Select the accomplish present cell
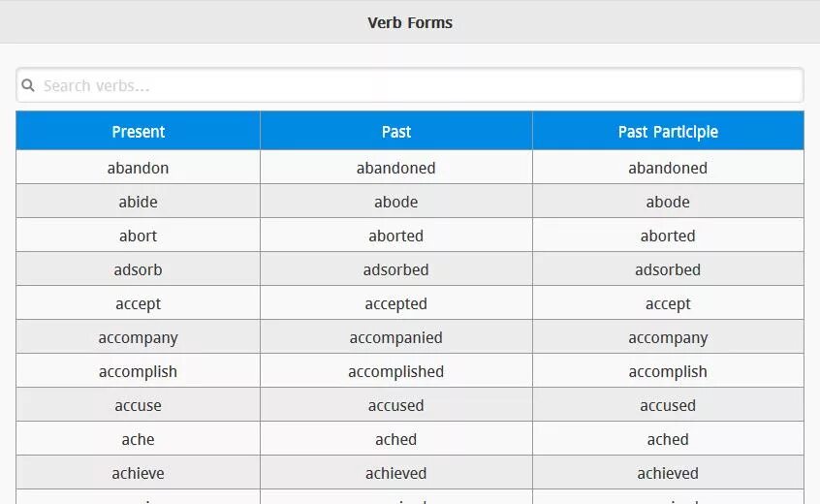The image size is (820, 504). (138, 372)
